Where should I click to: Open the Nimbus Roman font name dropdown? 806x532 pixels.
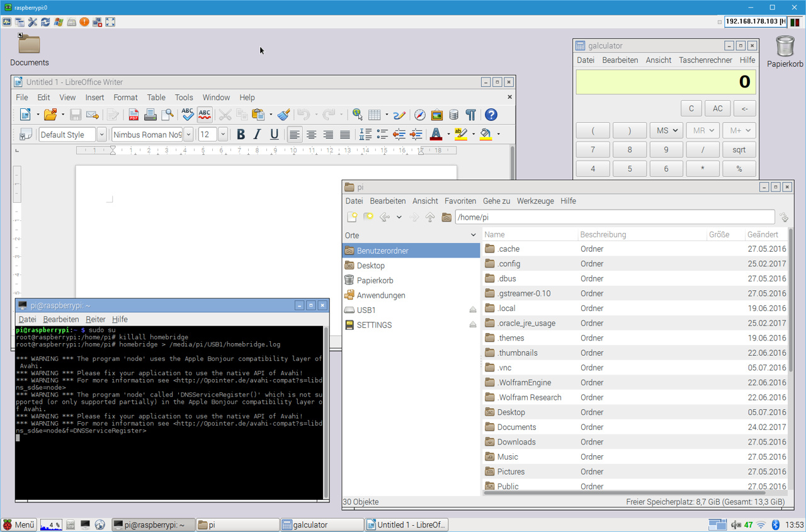tap(188, 134)
